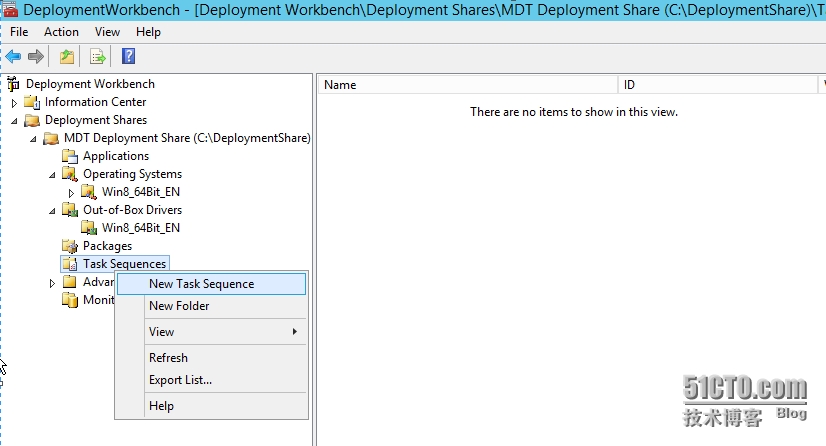This screenshot has height=446, width=826.
Task: Select Export List... in context menu
Action: [x=211, y=380]
